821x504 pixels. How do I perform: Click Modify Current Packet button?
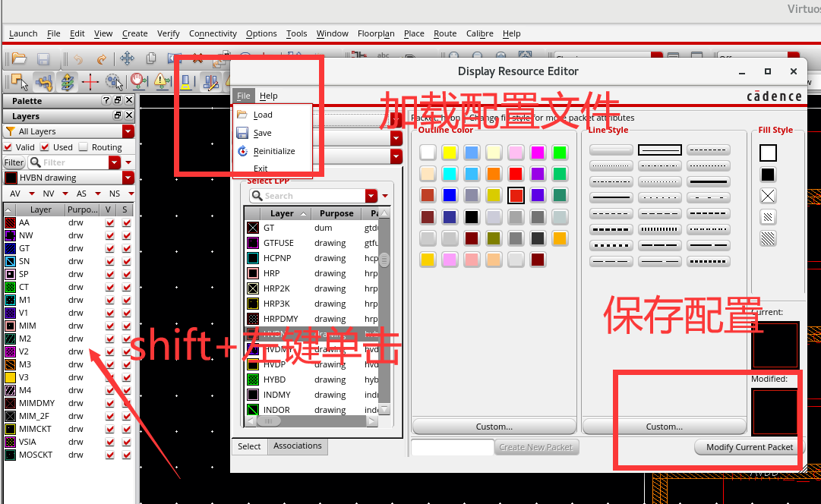(x=750, y=447)
